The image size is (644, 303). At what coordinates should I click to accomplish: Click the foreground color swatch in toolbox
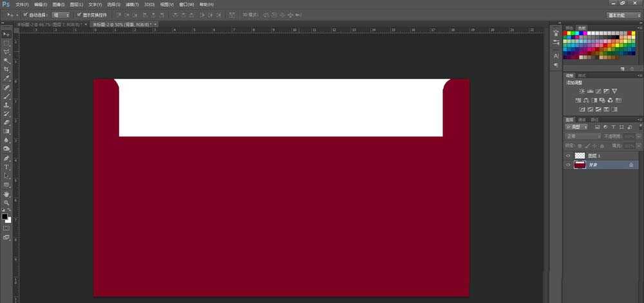pos(5,216)
